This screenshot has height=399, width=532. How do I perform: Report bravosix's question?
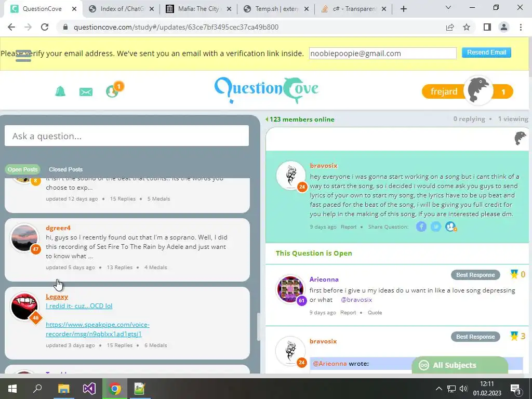pyautogui.click(x=349, y=227)
